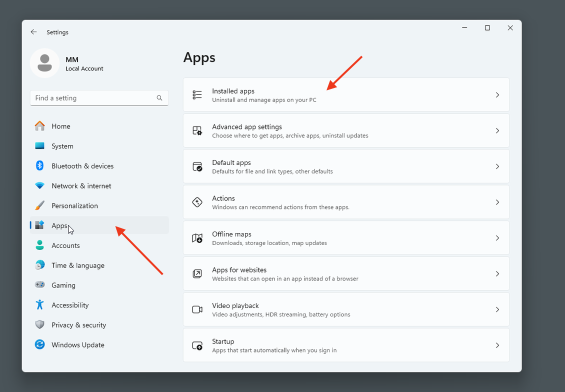Open Advanced app settings chevron

tap(497, 130)
